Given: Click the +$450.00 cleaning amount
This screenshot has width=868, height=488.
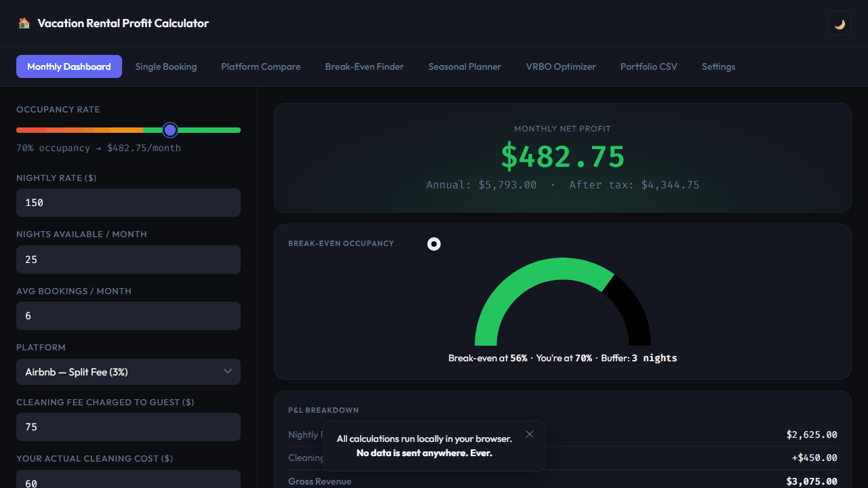Looking at the screenshot, I should pyautogui.click(x=814, y=457).
